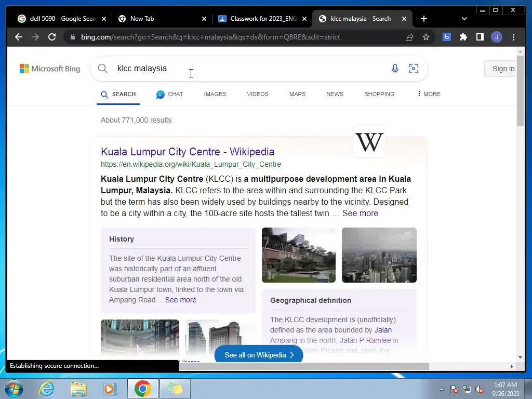Open visual search camera icon
532x399 pixels.
point(413,69)
